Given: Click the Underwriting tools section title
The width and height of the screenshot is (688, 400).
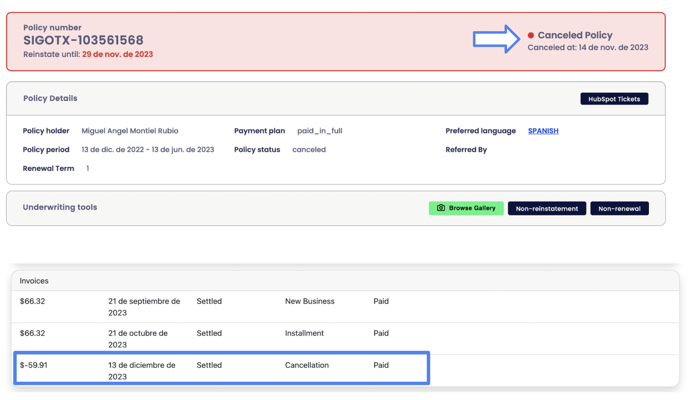Looking at the screenshot, I should tap(60, 208).
